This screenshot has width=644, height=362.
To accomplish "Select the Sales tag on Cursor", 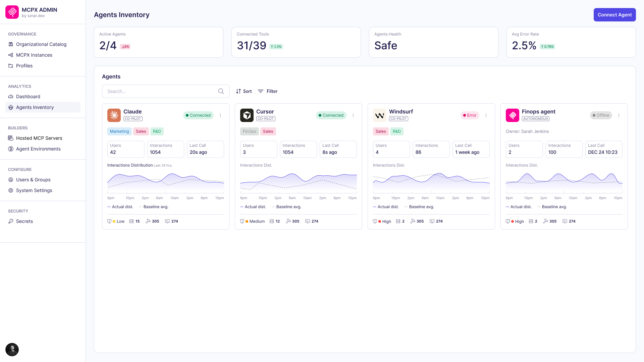I will point(268,131).
